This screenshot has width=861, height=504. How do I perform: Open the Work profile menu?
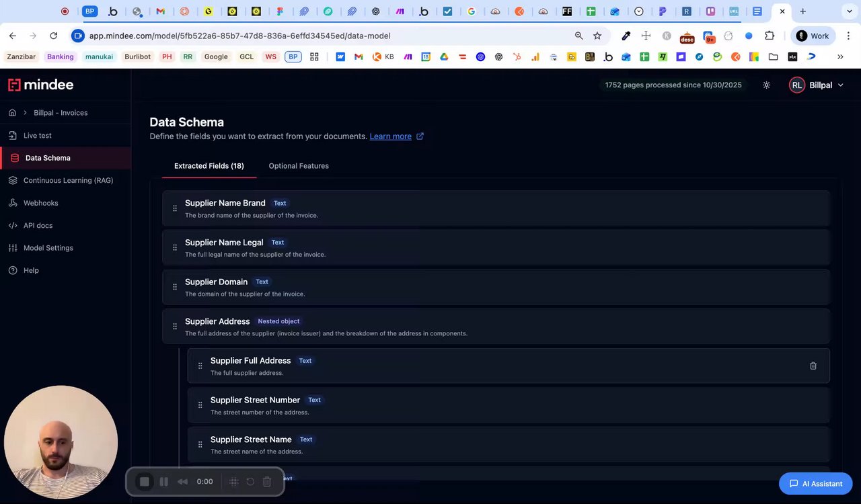tap(813, 36)
